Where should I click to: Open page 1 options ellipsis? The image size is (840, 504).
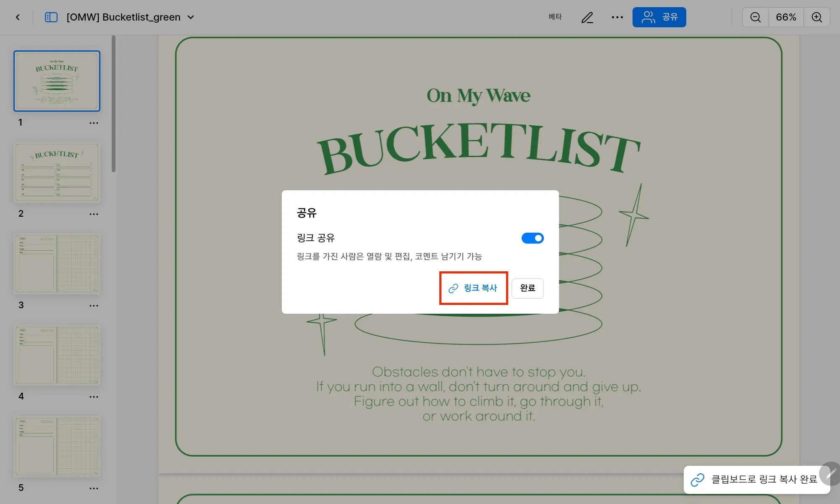point(94,123)
